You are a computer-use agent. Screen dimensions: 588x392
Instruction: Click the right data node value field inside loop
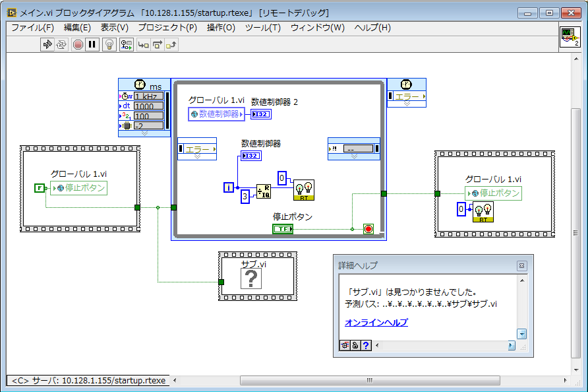pos(358,149)
